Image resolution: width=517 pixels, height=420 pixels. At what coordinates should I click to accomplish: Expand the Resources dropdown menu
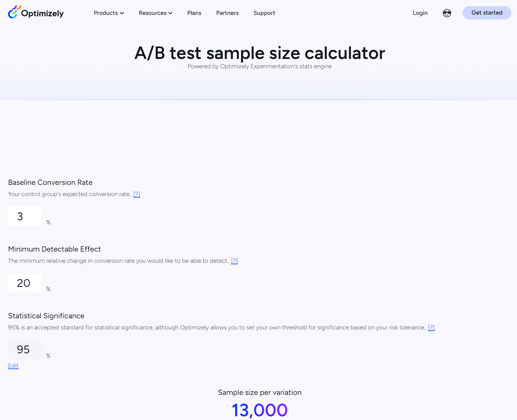click(x=155, y=13)
